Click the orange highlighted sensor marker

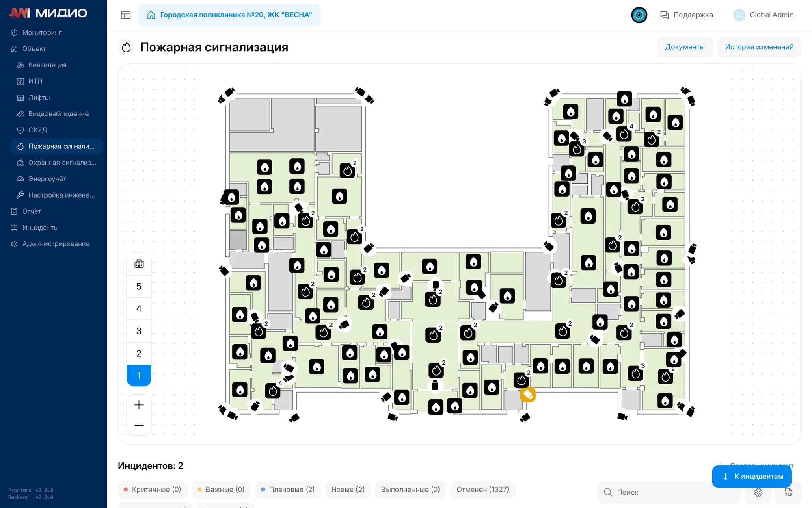point(528,394)
